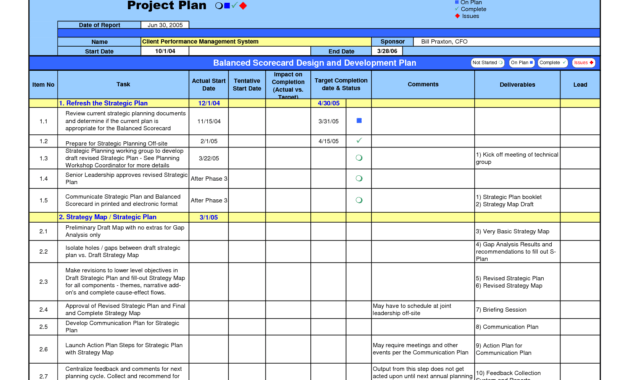Click the not-started circle in row 1.5

point(359,200)
